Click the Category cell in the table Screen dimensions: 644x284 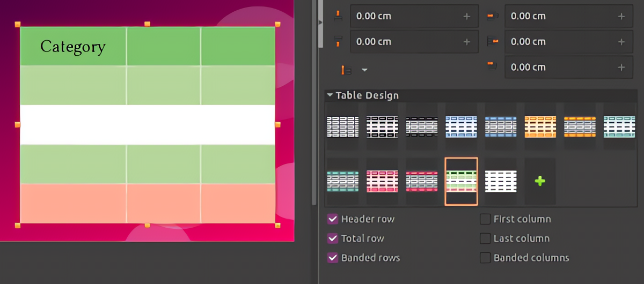[x=73, y=47]
